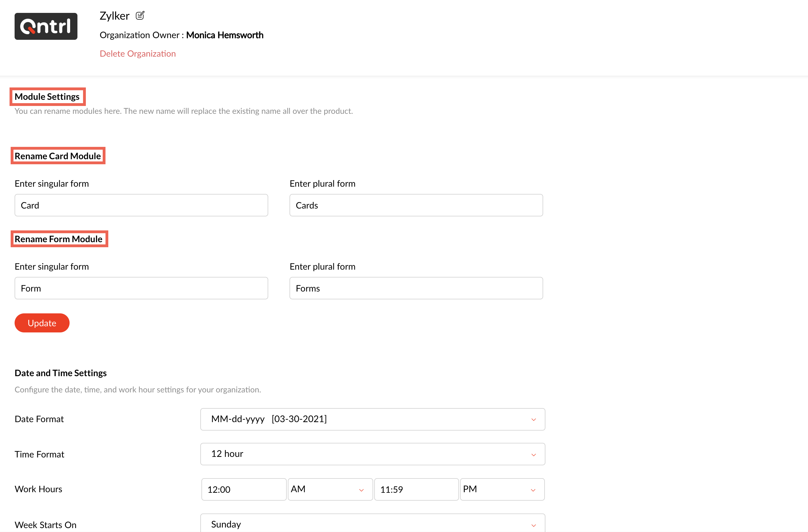Viewport: 808px width, 532px height.
Task: Click the Qntrl logo image
Action: tap(46, 26)
